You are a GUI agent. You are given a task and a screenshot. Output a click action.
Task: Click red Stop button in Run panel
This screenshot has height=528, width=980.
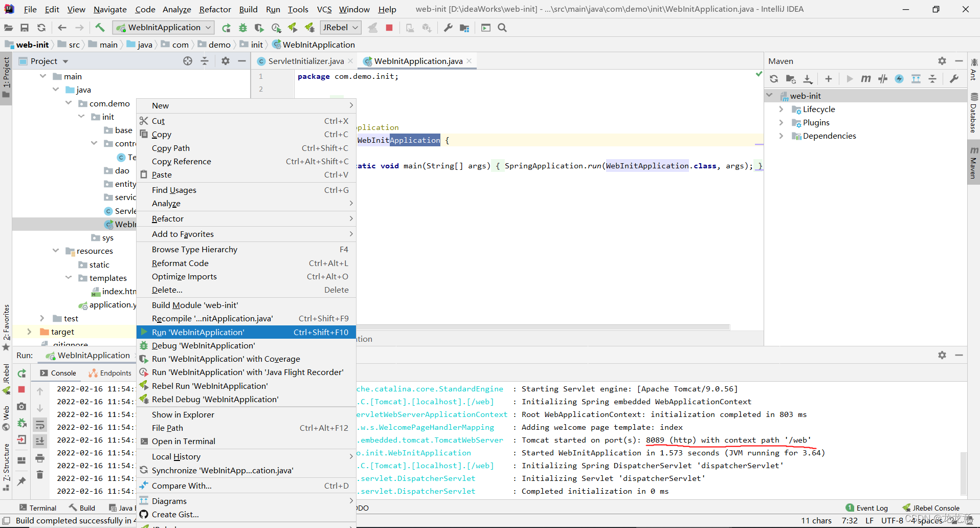point(21,389)
